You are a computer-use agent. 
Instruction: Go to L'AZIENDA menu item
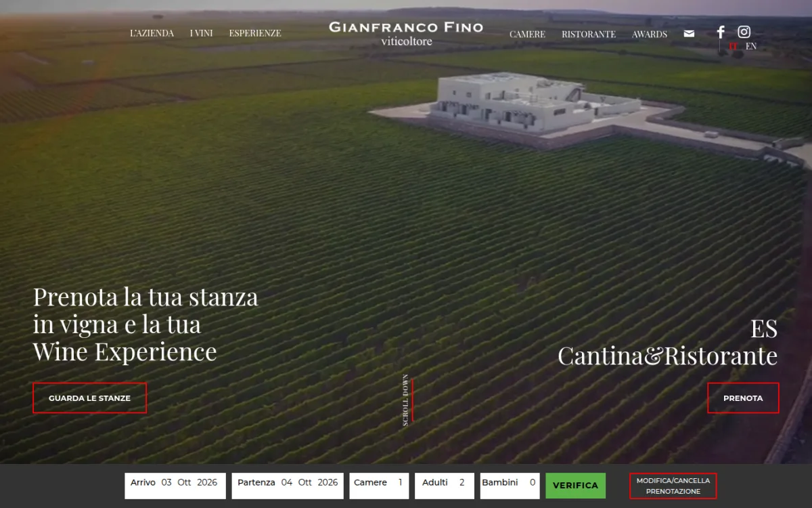click(x=152, y=33)
